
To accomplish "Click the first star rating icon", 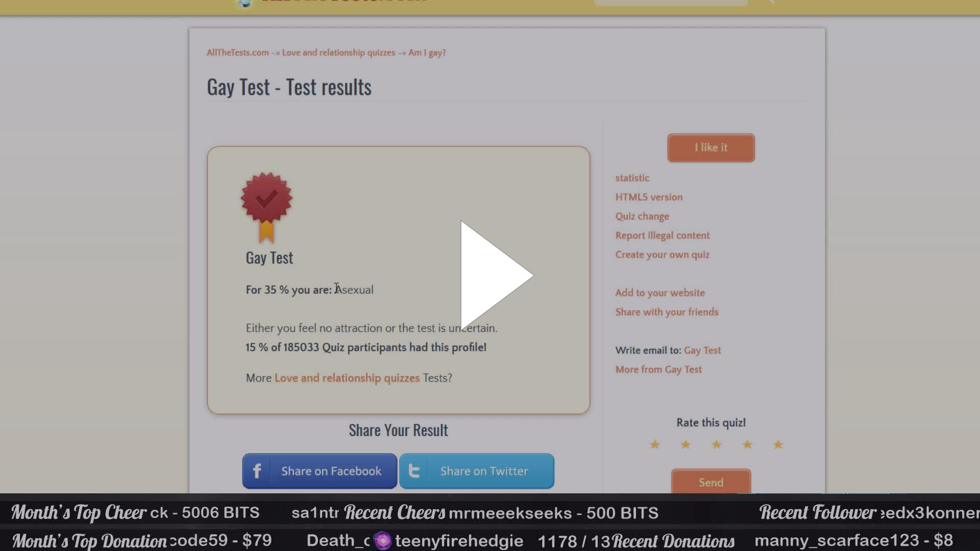I will click(653, 445).
